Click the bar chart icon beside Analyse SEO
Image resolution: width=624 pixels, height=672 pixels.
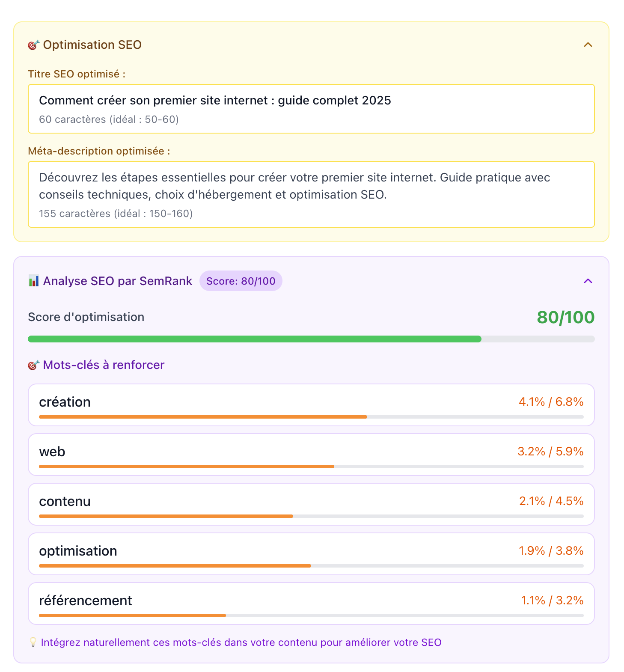click(x=34, y=281)
